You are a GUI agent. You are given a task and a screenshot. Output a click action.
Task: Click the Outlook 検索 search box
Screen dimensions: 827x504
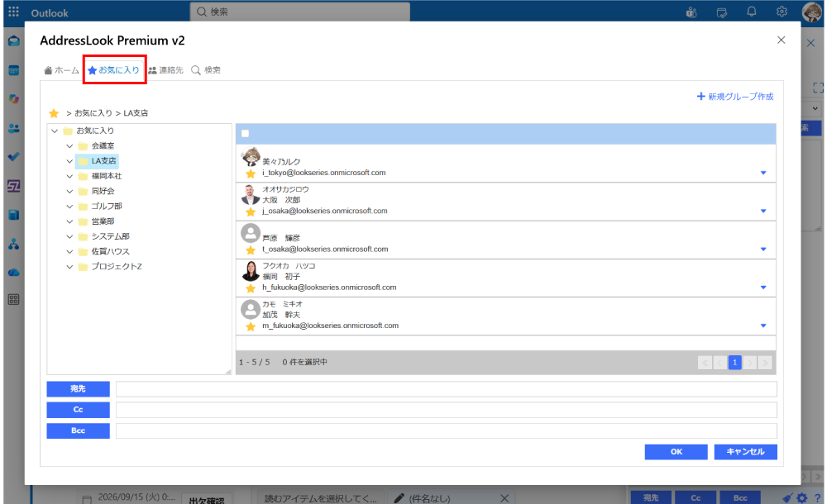click(299, 12)
